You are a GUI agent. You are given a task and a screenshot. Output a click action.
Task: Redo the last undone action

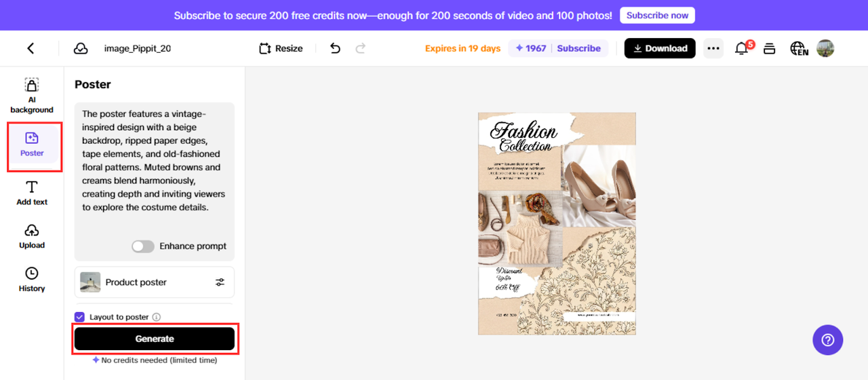[361, 48]
